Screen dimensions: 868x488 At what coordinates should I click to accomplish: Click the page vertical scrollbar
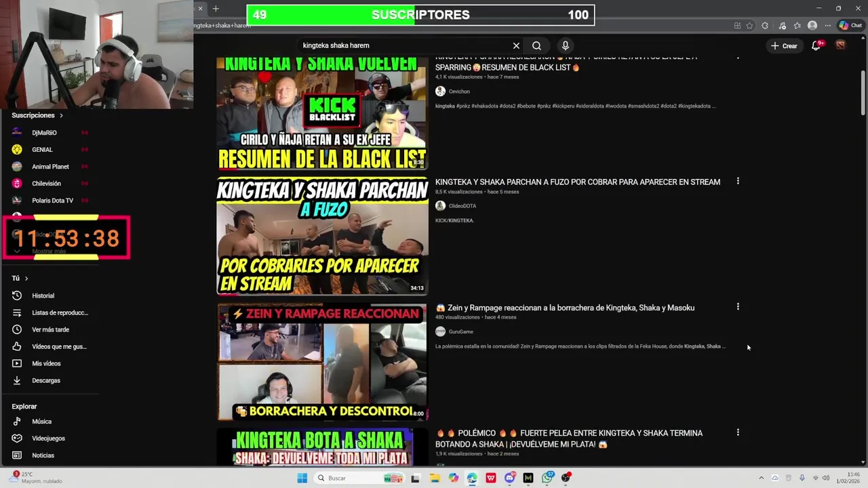click(863, 92)
